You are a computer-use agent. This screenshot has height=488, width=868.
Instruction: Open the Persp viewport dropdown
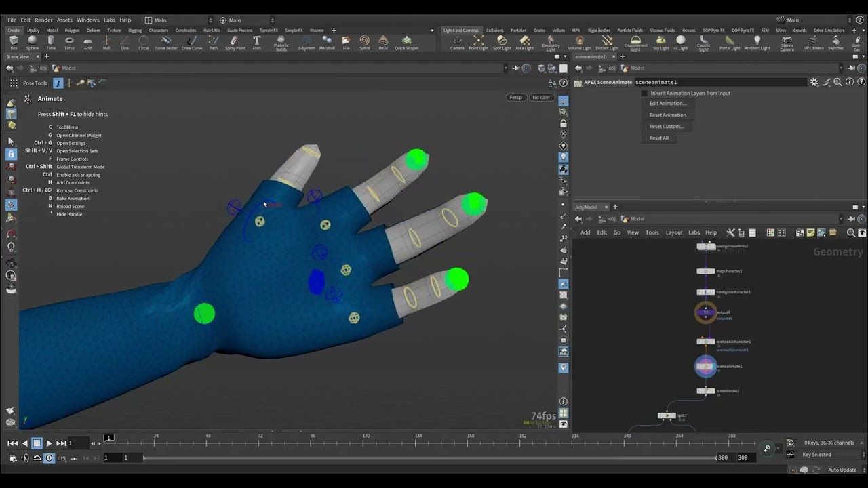click(517, 97)
